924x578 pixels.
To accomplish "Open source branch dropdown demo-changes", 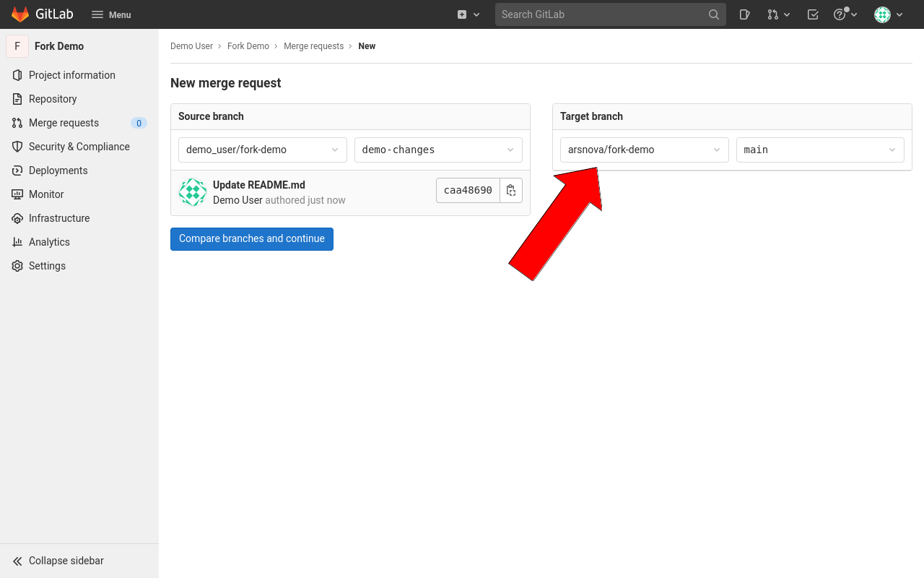I will pos(438,150).
